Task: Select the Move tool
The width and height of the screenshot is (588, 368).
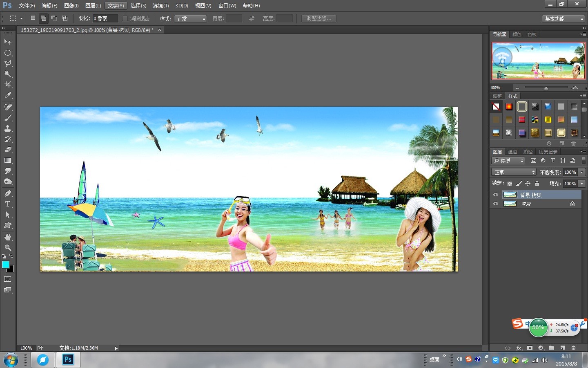Action: [x=8, y=42]
